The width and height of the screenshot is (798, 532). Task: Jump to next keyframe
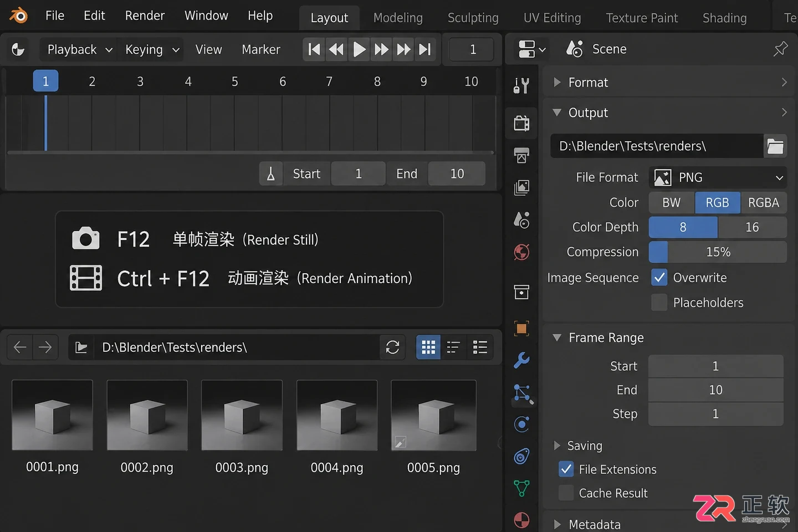[x=381, y=49]
